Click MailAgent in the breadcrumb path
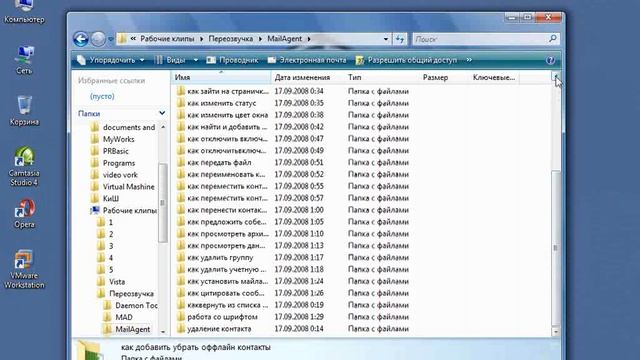Image resolution: width=640 pixels, height=360 pixels. pyautogui.click(x=284, y=39)
